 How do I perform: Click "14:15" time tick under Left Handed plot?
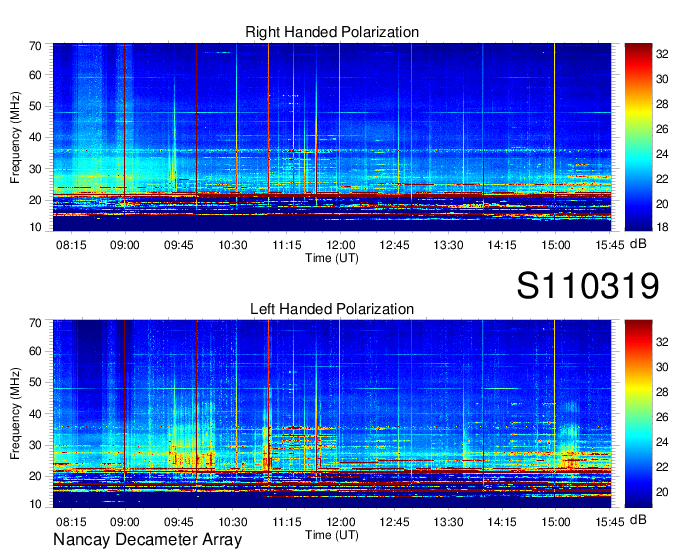[502, 522]
